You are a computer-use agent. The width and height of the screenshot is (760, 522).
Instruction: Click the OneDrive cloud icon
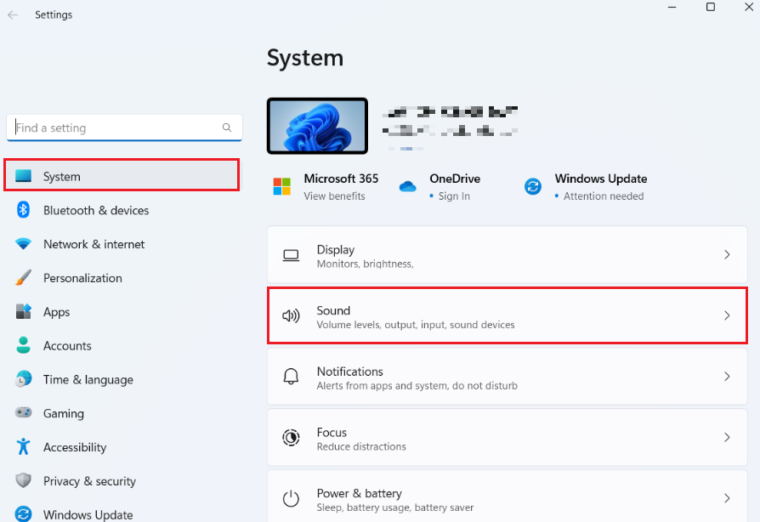pos(408,187)
